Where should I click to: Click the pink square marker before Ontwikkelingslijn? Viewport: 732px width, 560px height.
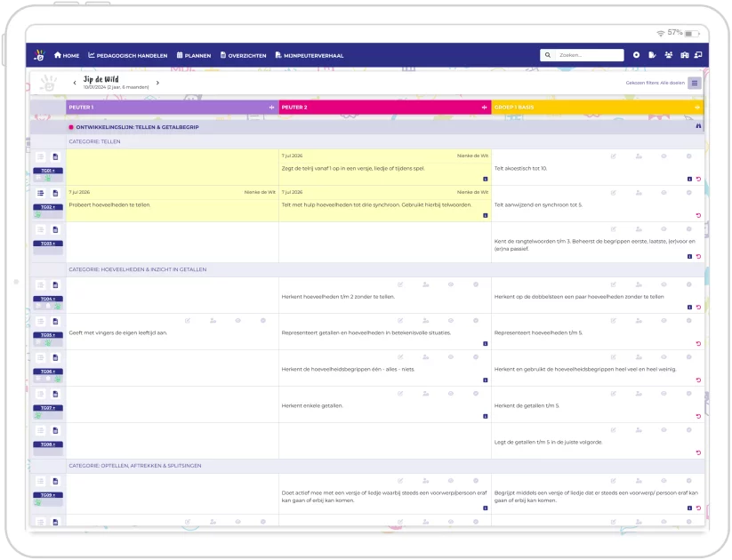click(x=71, y=127)
